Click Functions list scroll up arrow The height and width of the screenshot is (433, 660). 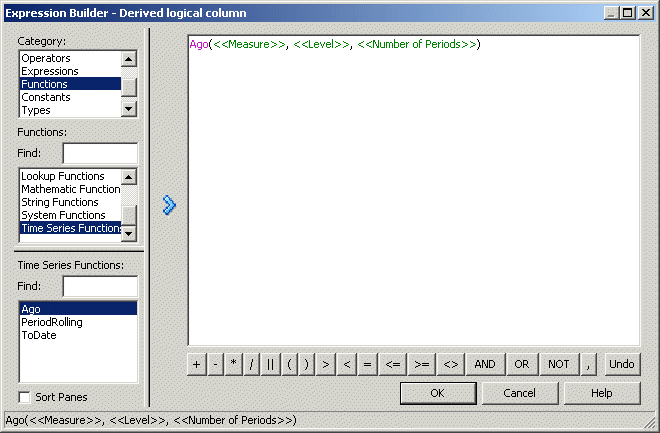pos(129,177)
